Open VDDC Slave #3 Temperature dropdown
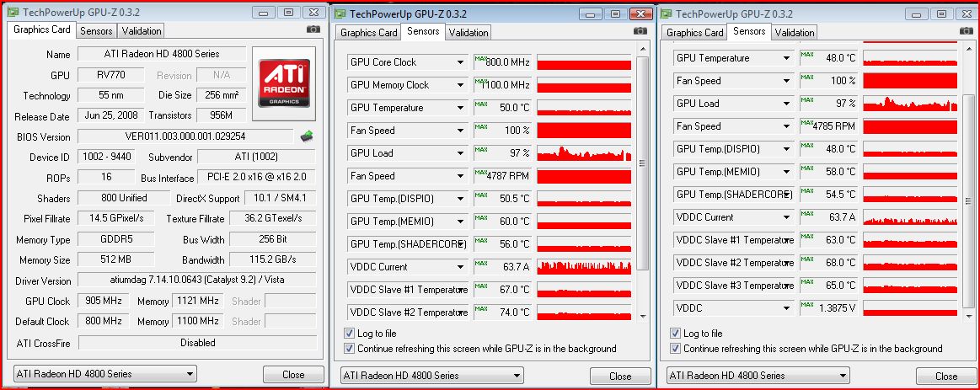The width and height of the screenshot is (980, 390). (x=787, y=286)
